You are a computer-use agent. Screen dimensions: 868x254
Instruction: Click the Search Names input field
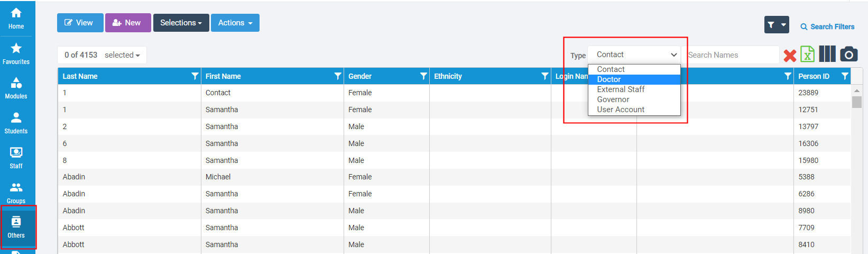point(732,55)
